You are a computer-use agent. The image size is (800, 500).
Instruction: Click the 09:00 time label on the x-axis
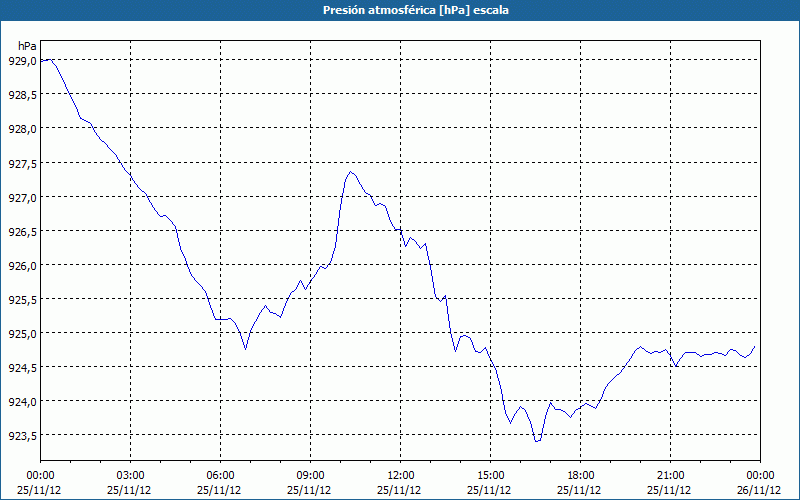click(310, 476)
